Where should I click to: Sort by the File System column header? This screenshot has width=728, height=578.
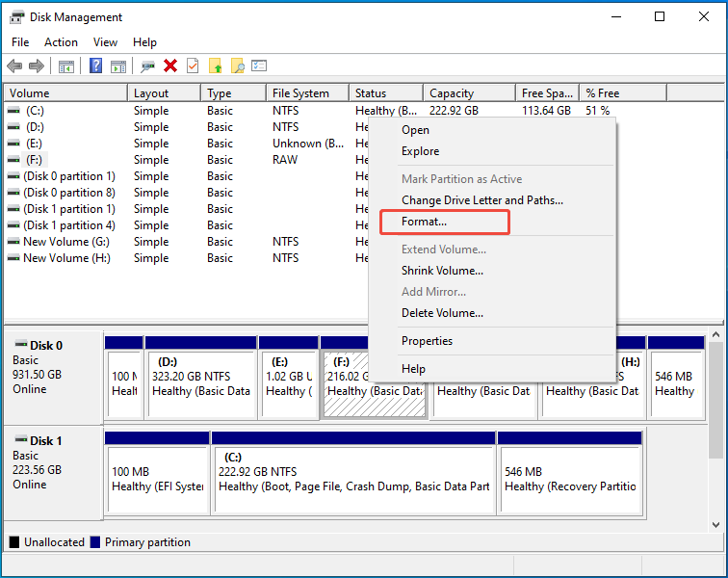point(300,93)
